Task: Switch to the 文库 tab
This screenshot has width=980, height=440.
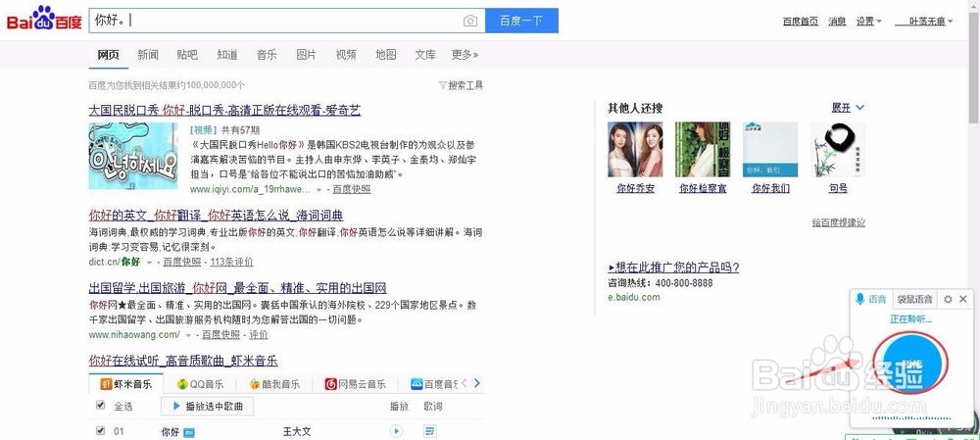Action: click(x=425, y=55)
